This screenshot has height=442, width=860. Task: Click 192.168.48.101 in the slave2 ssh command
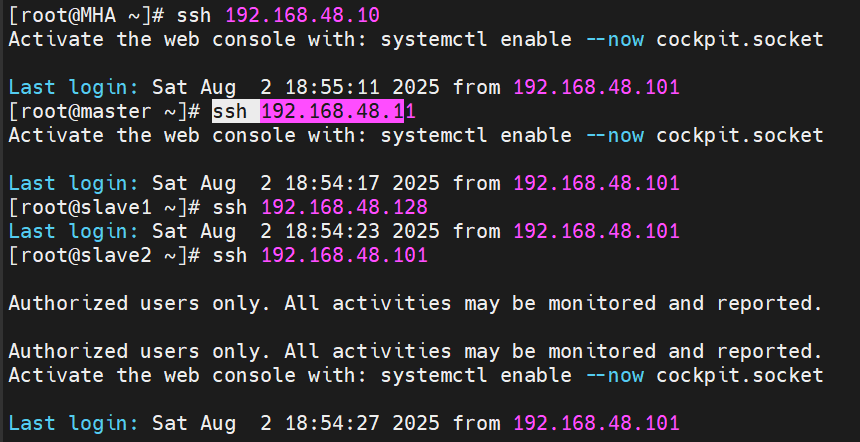click(344, 255)
